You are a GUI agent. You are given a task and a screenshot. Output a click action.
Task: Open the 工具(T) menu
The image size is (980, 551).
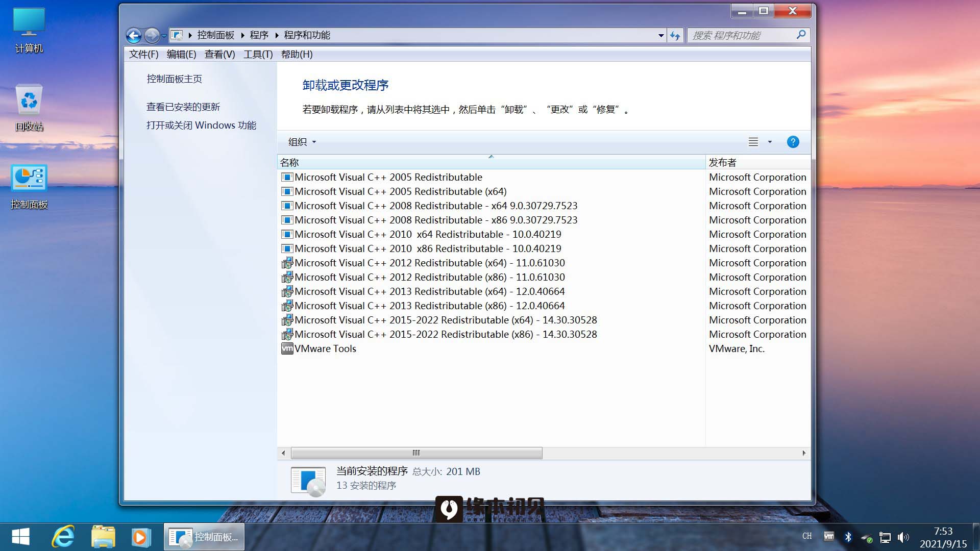(258, 54)
